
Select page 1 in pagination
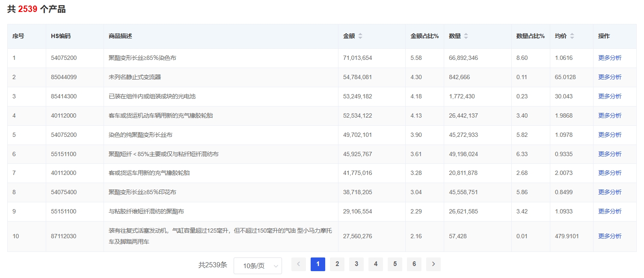318,264
